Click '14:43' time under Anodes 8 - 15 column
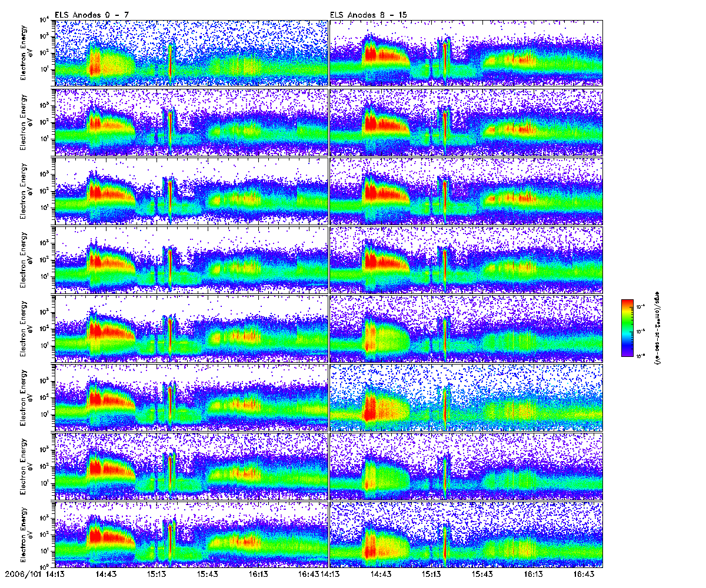 (381, 574)
